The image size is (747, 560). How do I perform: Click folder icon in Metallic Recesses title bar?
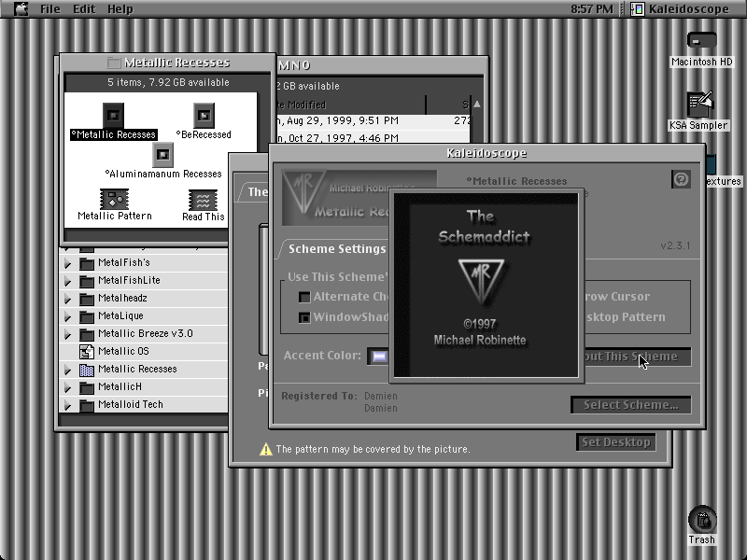coord(113,63)
